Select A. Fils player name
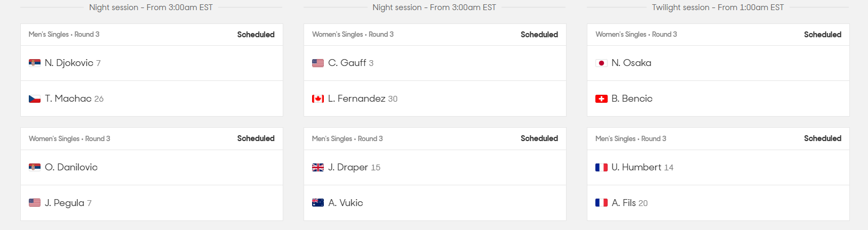 coord(624,203)
